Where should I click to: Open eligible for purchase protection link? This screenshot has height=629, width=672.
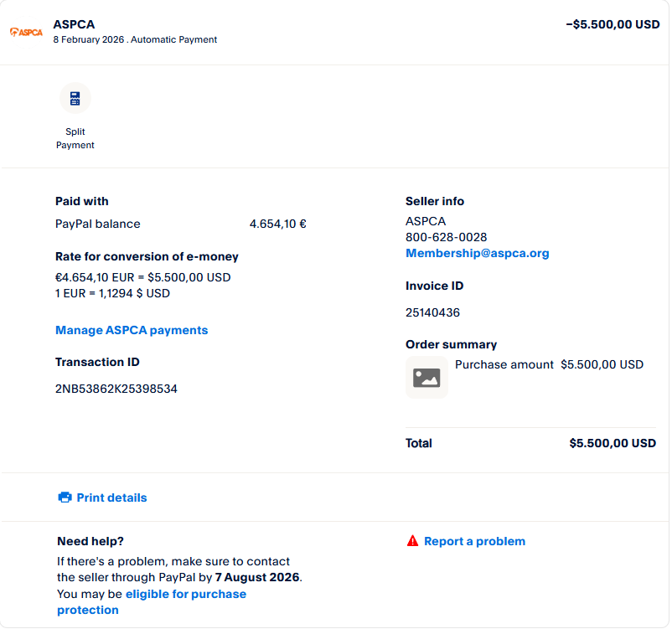click(x=152, y=601)
